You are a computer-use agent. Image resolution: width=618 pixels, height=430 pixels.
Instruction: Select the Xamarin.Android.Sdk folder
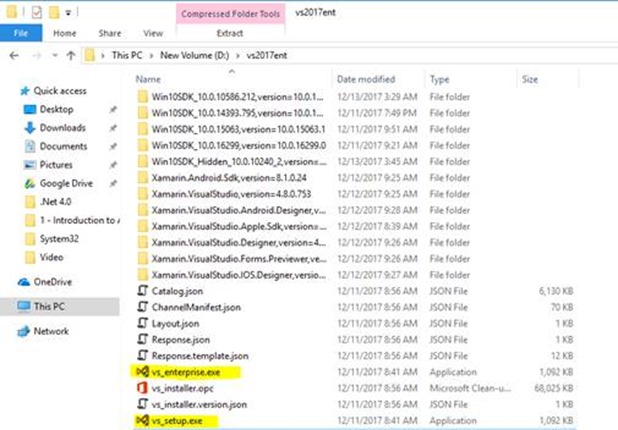pyautogui.click(x=229, y=178)
